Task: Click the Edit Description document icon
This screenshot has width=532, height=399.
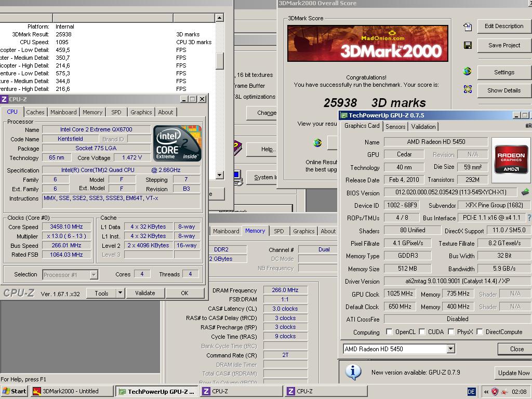Action: [468, 27]
